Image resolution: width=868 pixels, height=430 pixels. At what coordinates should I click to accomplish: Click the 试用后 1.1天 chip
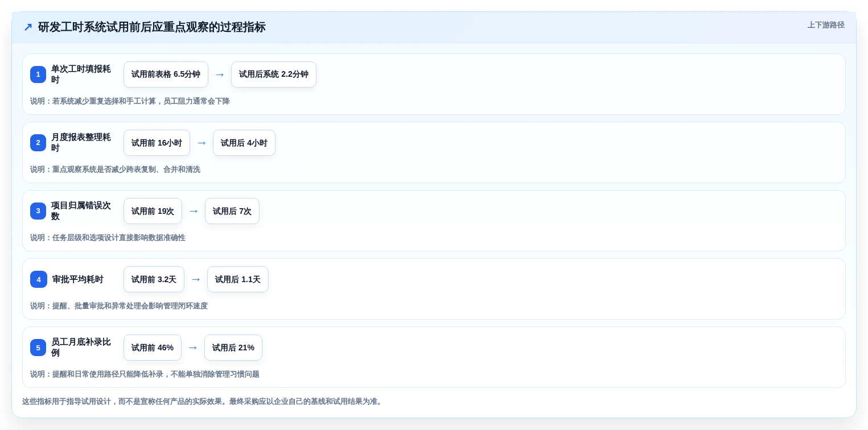238,279
